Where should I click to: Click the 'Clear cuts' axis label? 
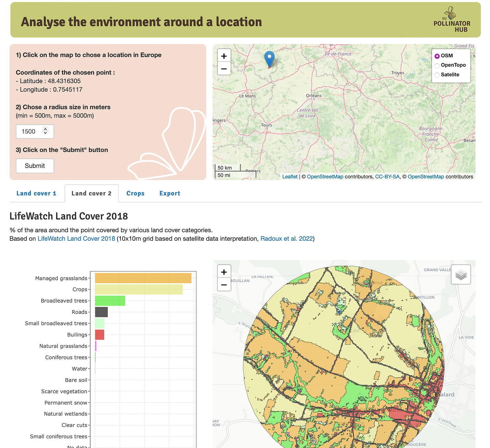(x=75, y=425)
